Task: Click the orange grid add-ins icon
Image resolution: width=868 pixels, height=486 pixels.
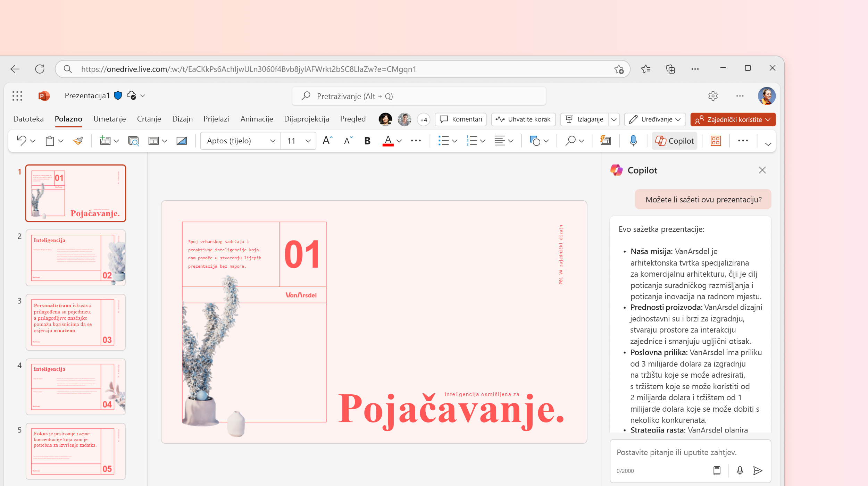Action: [x=716, y=141]
